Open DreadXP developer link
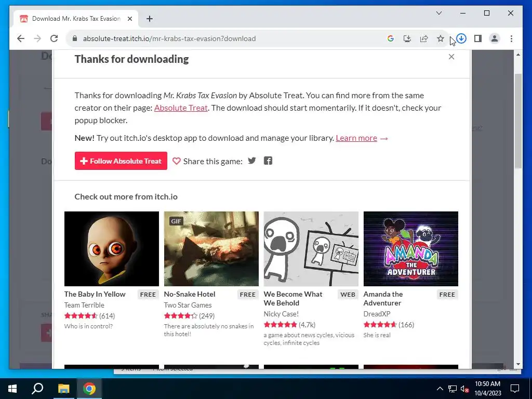Screen dimensions: 532x399 [x=377, y=314]
